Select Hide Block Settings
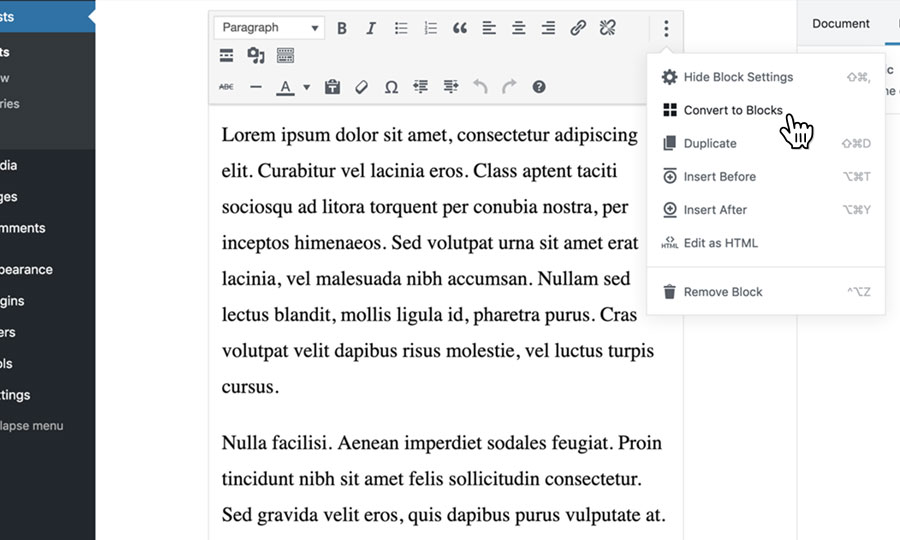Screen dimensions: 900x540 coord(766,77)
